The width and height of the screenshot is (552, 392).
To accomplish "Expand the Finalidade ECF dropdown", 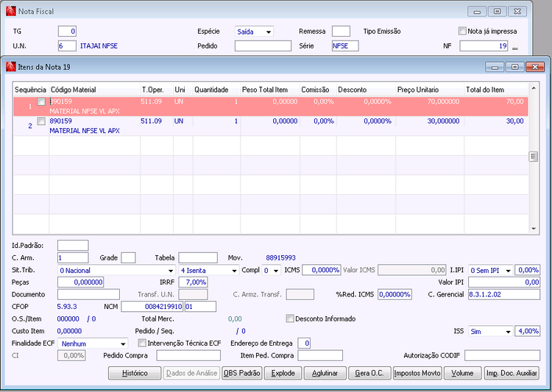I will (x=122, y=343).
